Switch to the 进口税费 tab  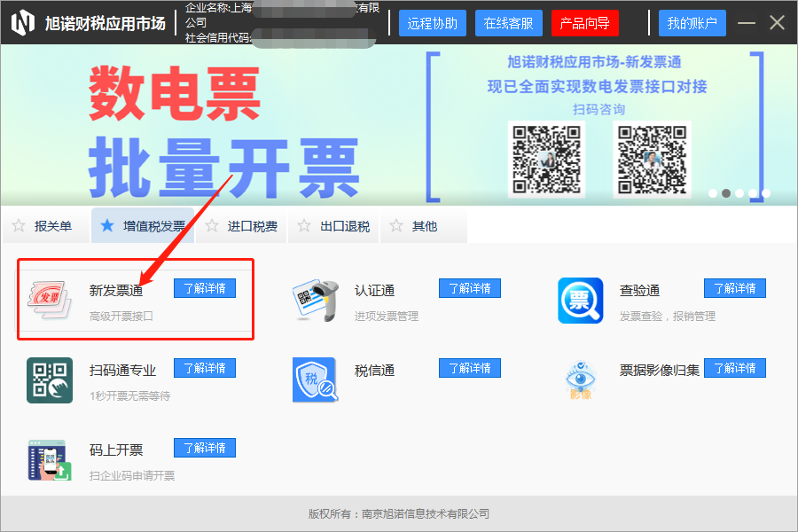(241, 225)
